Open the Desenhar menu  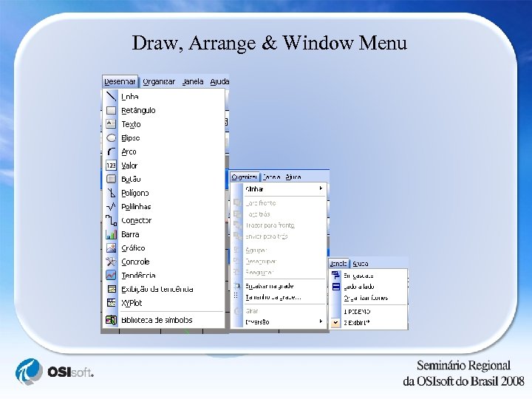coord(120,82)
